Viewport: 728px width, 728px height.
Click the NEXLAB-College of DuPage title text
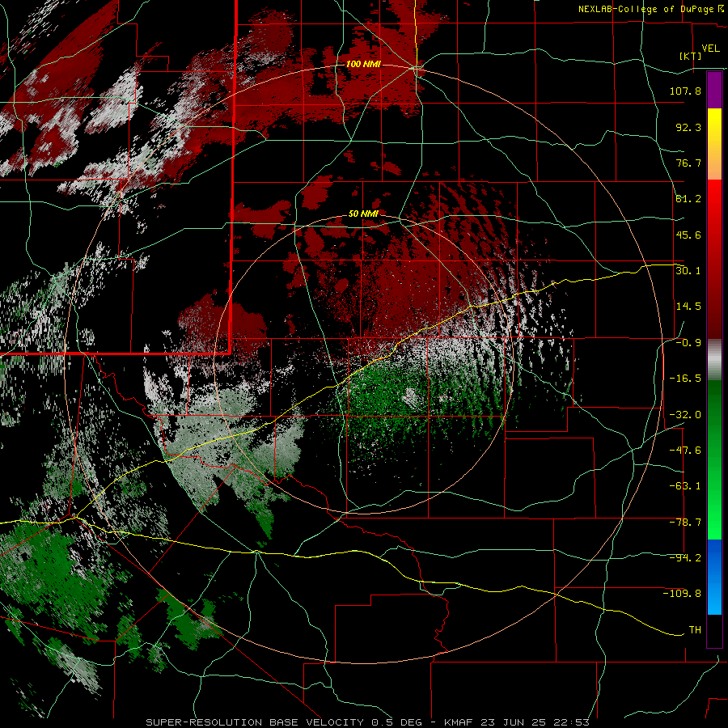[x=650, y=9]
